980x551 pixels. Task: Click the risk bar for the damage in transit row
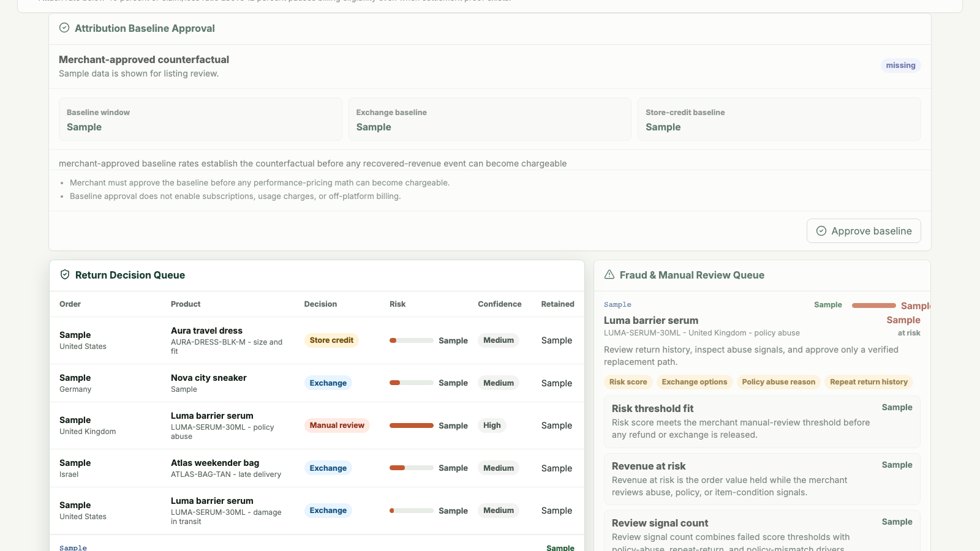coord(412,511)
